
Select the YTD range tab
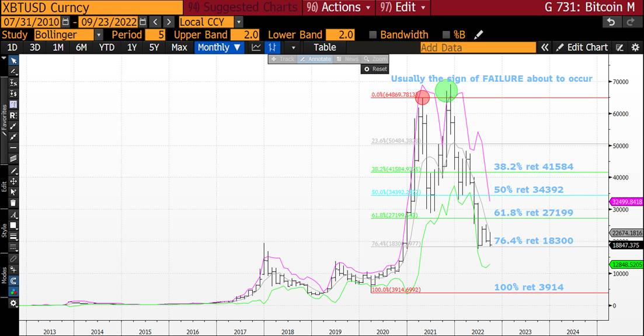pyautogui.click(x=107, y=47)
